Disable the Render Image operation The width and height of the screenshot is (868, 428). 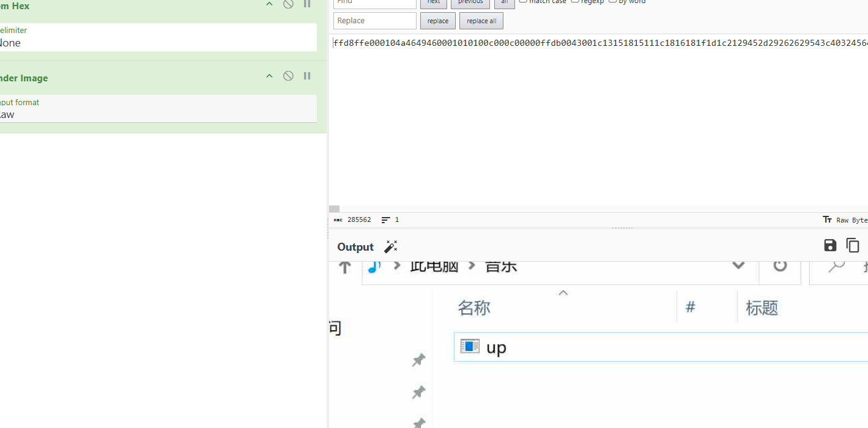coord(287,75)
